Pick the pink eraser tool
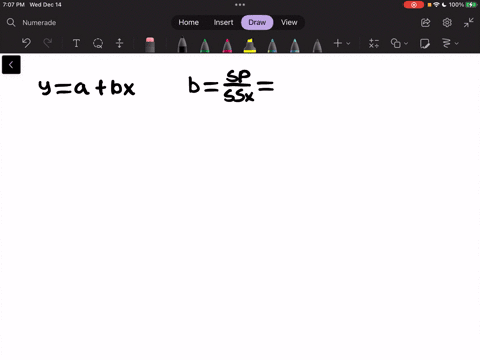 (150, 45)
